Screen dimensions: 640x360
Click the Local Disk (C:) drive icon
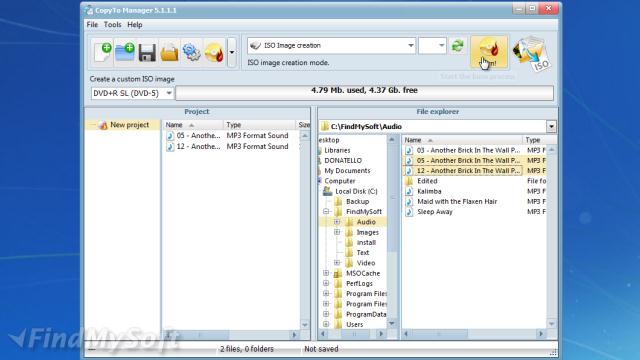(x=327, y=191)
